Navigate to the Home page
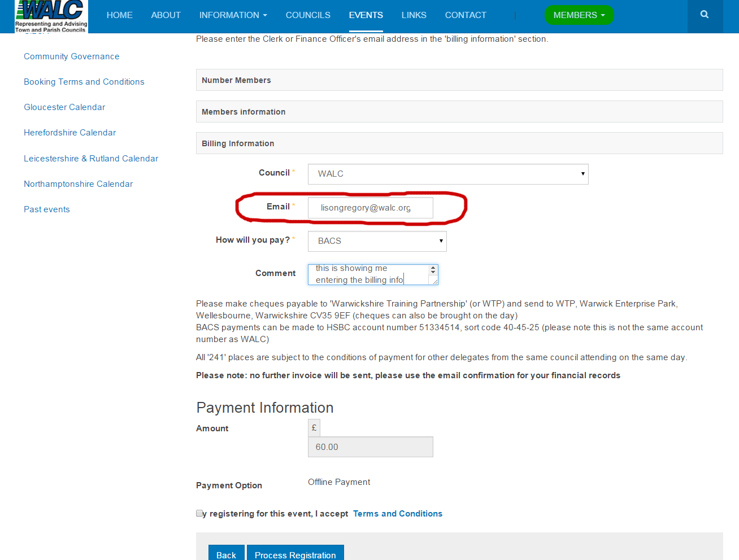Screen dimensions: 739x560 tap(119, 15)
